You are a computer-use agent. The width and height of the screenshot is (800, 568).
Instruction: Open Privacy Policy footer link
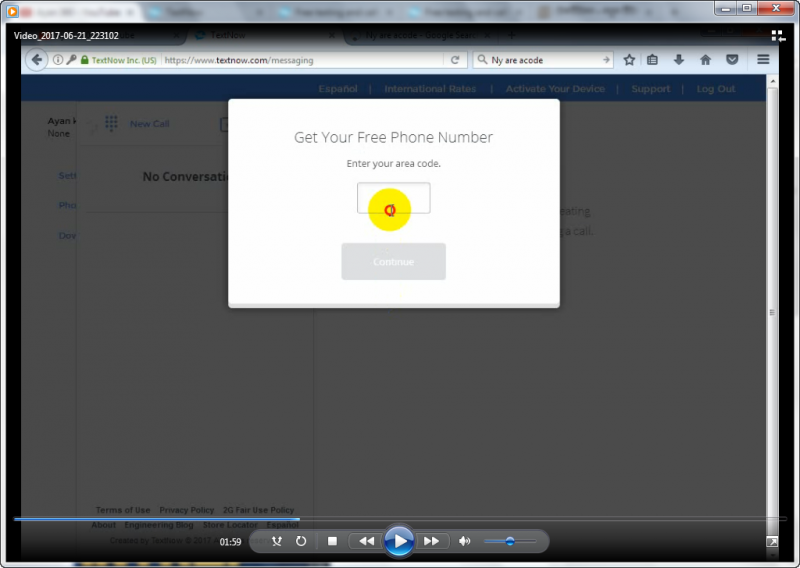(x=187, y=510)
